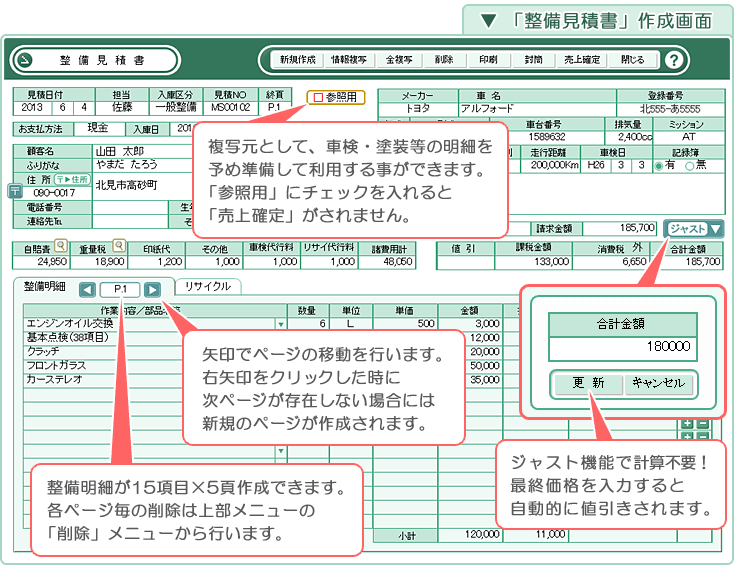Click 閉じる to close the form
Image resolution: width=735 pixels, height=565 pixels.
[x=633, y=60]
